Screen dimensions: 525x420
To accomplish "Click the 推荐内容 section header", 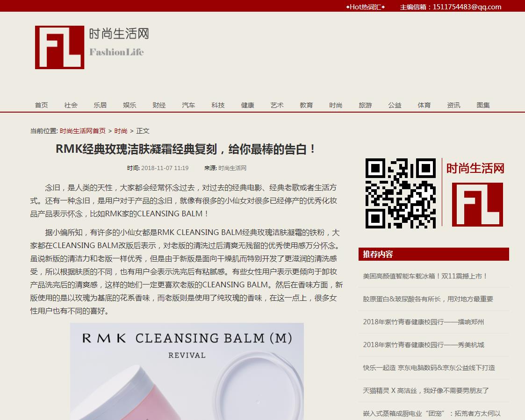I will (x=433, y=254).
